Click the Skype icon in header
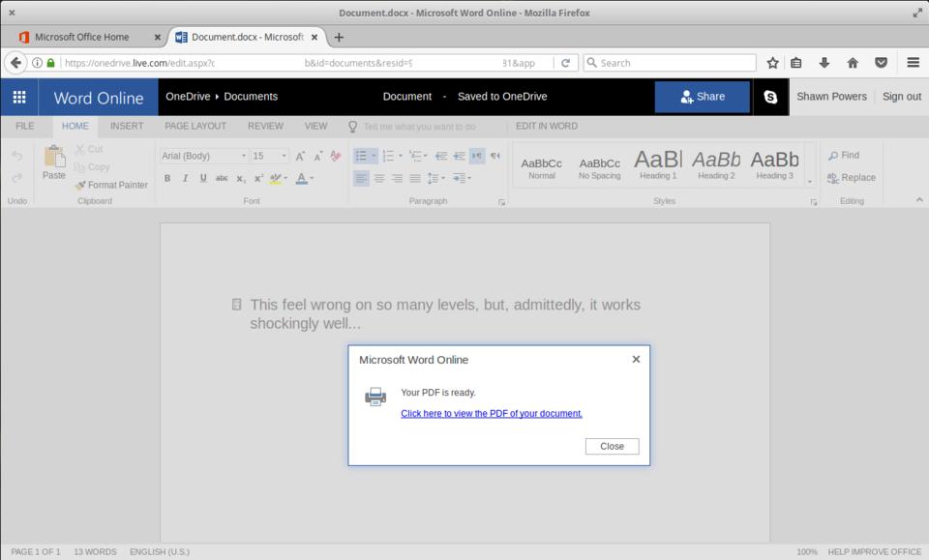The width and height of the screenshot is (929, 560). click(770, 97)
